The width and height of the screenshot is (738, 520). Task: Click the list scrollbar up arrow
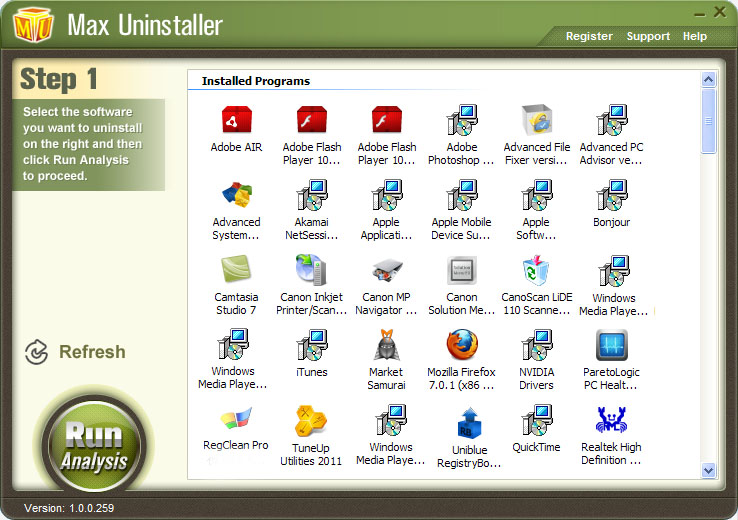pos(708,80)
